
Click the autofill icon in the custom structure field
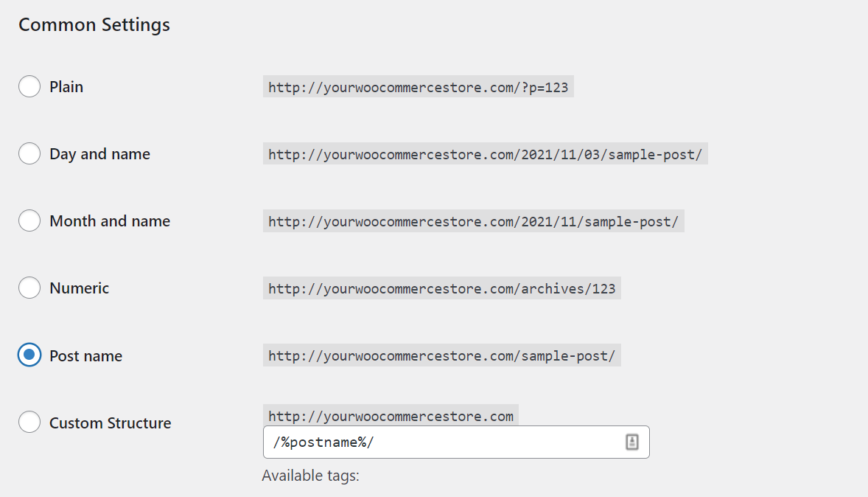(631, 442)
